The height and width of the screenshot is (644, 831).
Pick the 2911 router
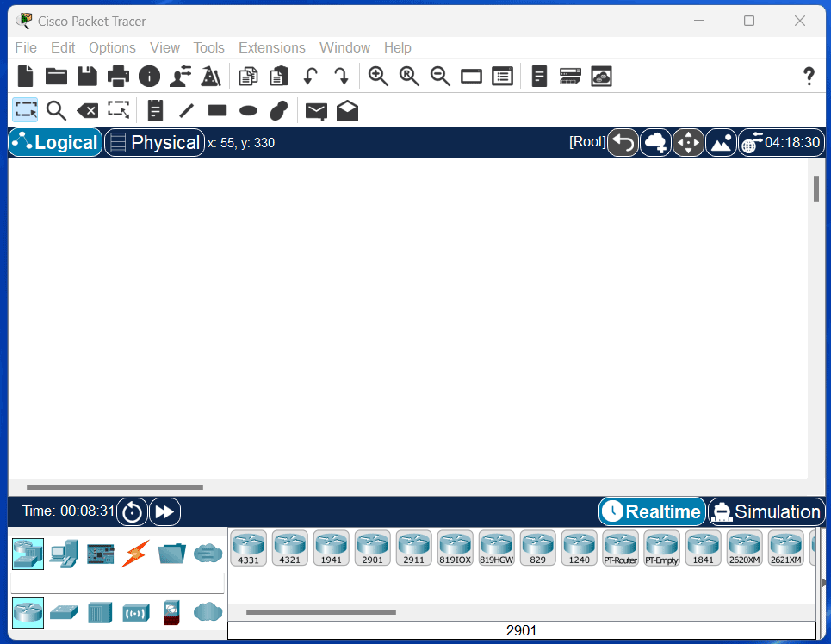click(414, 548)
